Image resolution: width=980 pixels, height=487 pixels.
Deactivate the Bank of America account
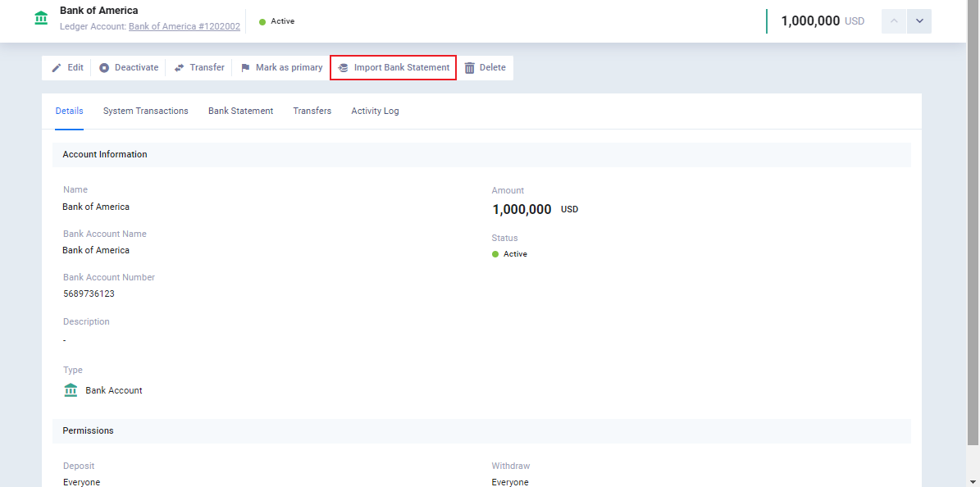(x=129, y=67)
